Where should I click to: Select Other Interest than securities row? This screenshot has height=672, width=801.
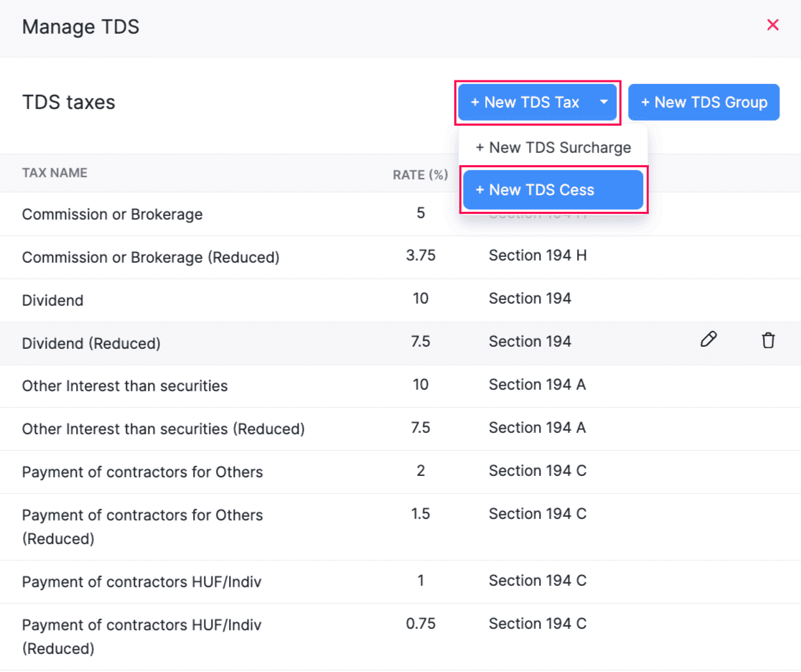(x=125, y=386)
